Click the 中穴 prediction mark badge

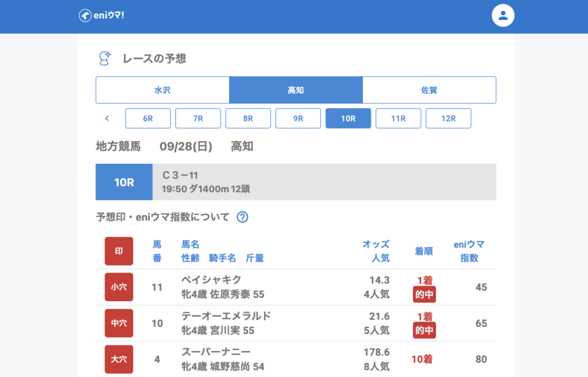[119, 323]
